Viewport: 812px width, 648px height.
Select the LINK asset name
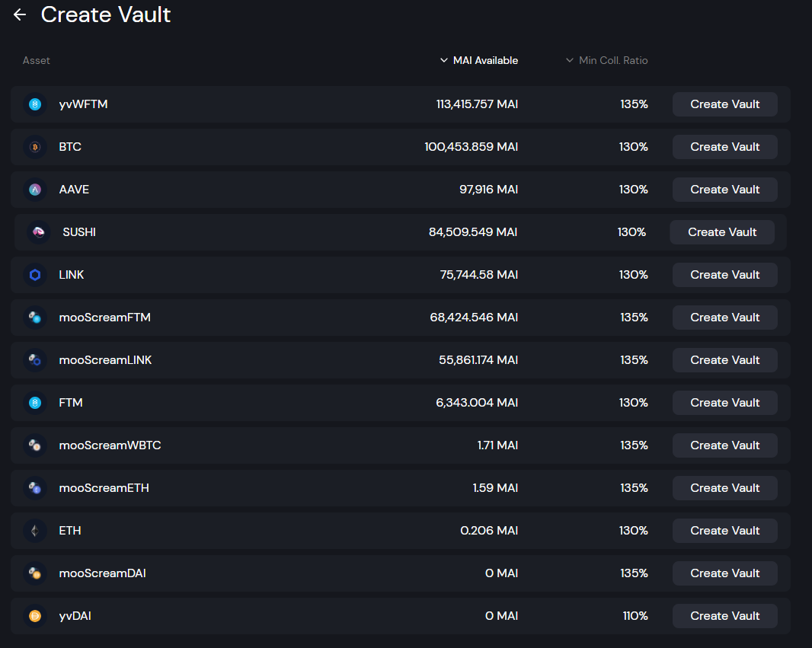click(x=72, y=275)
